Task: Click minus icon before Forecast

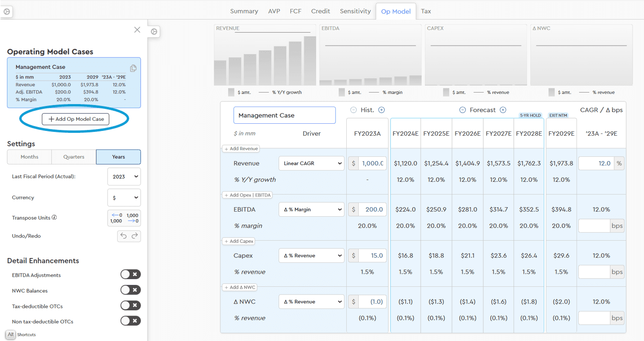Action: pyautogui.click(x=462, y=110)
